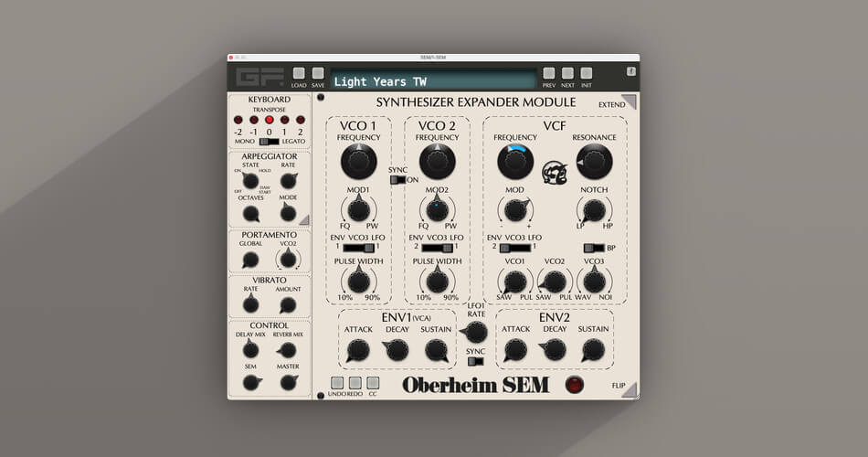
Task: Click the GF logo in header
Action: click(x=259, y=77)
